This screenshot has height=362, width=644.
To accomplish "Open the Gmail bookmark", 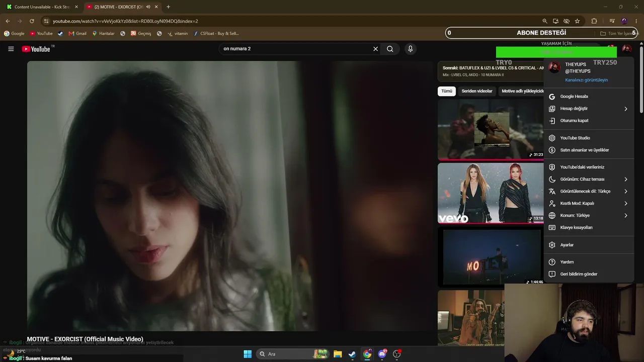I will (77, 34).
